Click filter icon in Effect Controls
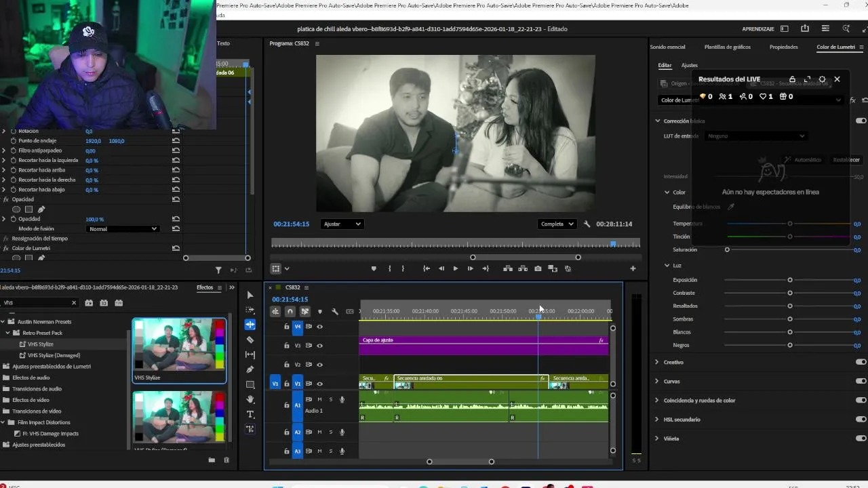Screen dimensions: 868x488 pyautogui.click(x=218, y=270)
